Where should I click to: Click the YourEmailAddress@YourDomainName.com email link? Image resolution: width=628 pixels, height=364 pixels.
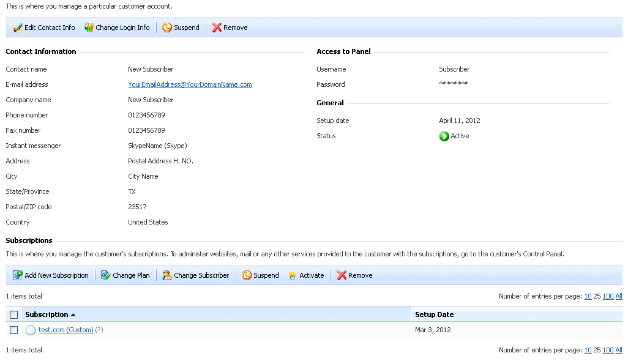[x=190, y=84]
